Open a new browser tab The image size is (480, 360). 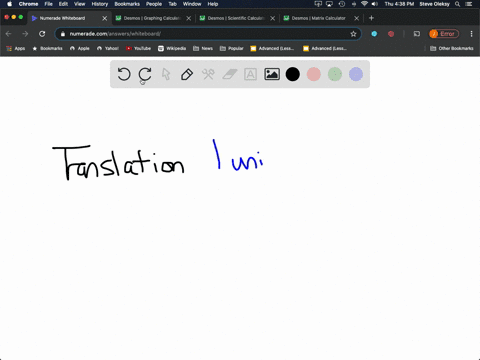pos(371,18)
